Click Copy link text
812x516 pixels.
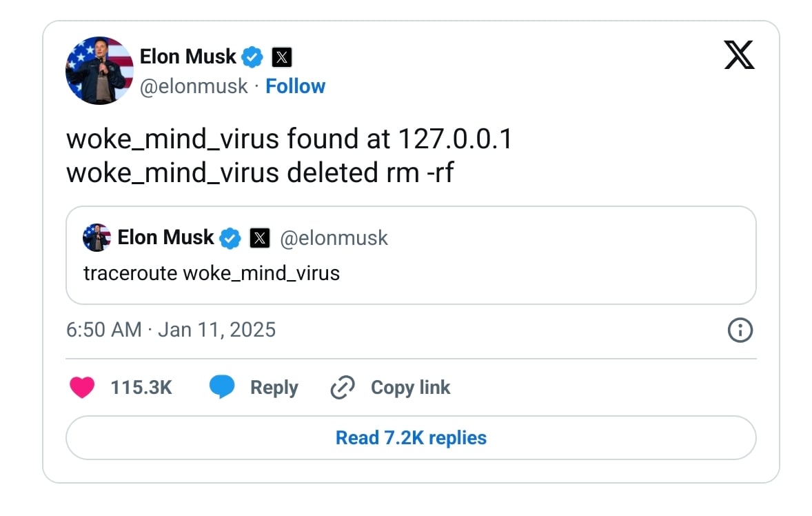(410, 388)
